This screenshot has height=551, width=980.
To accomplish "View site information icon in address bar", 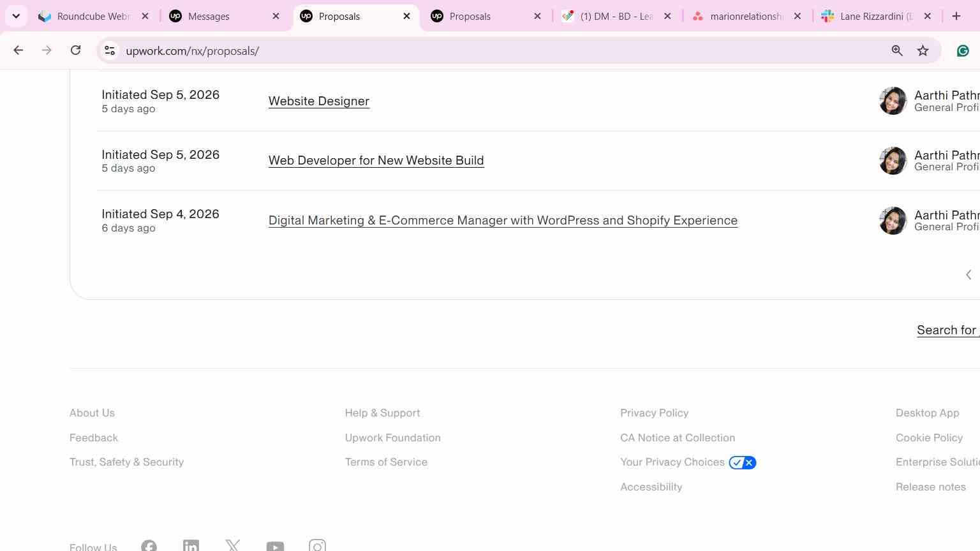I will coord(110,50).
